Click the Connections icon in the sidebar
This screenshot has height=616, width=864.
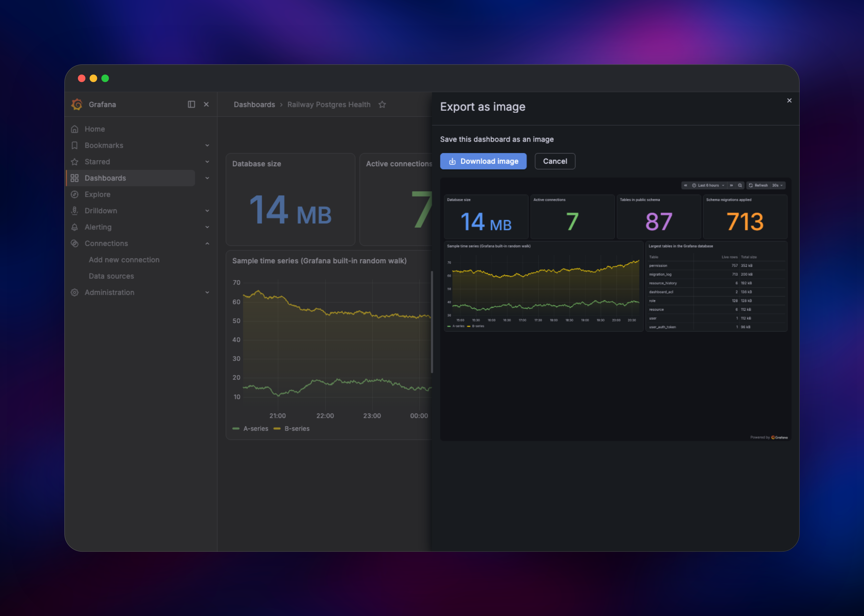[x=75, y=244]
